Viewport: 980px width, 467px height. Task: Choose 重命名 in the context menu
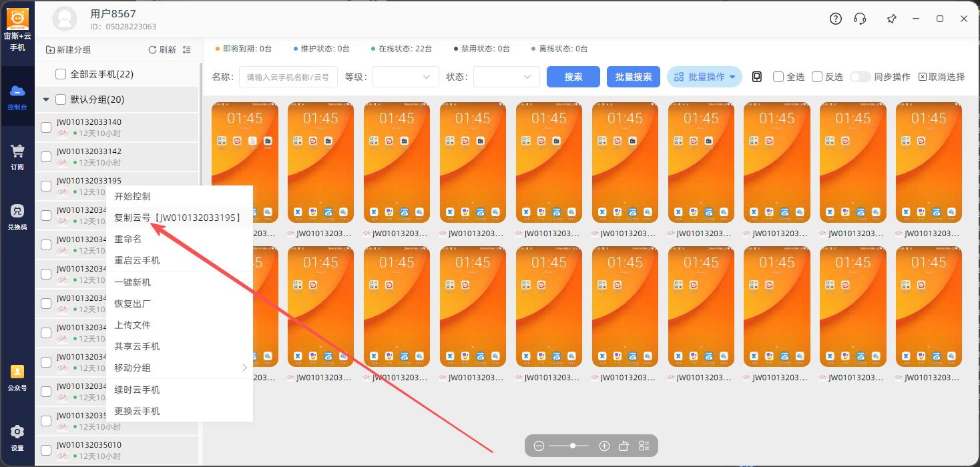(180, 239)
